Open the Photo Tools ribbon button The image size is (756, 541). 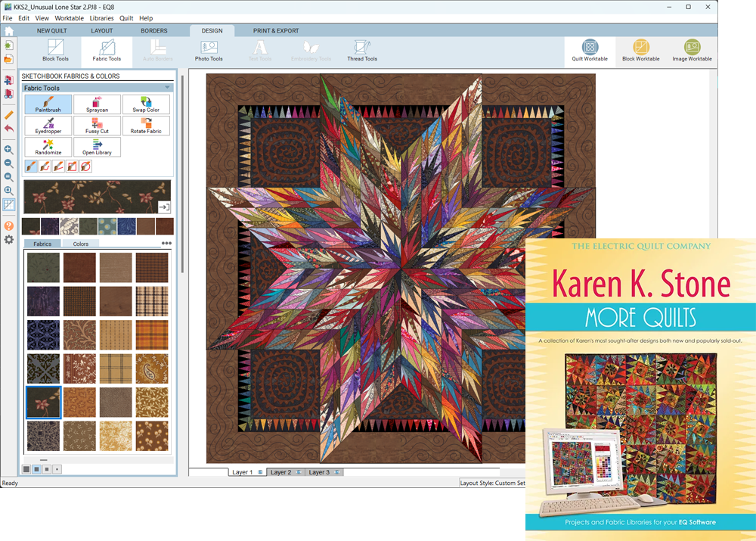[209, 51]
